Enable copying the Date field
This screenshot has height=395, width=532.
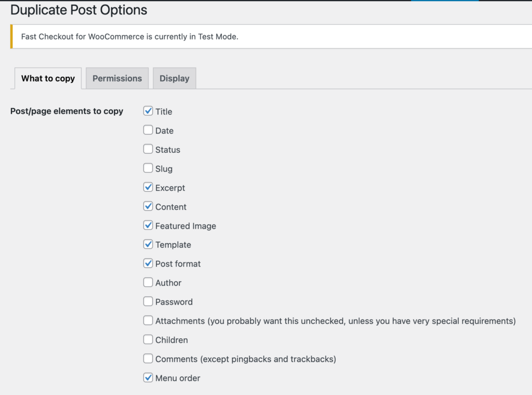(148, 129)
